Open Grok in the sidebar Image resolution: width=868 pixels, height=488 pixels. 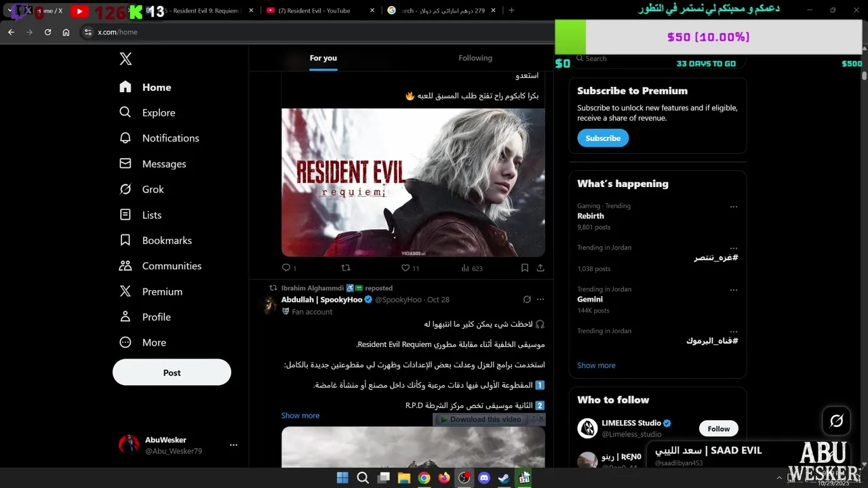pos(142,189)
